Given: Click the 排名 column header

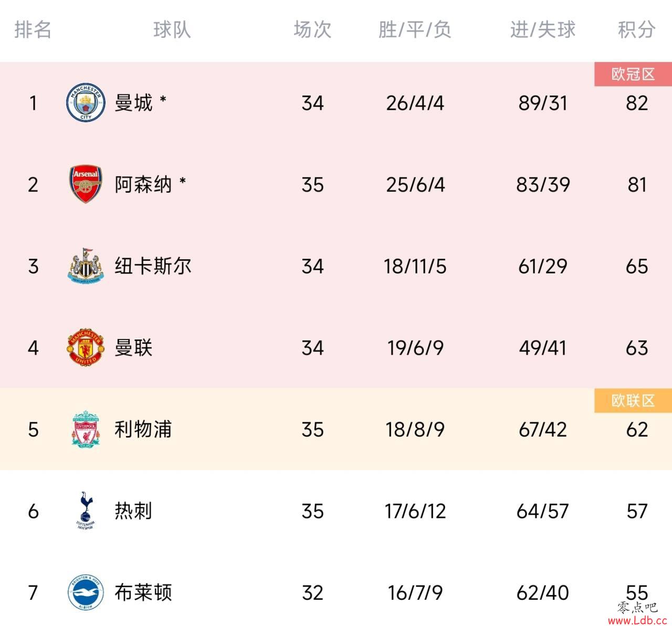Looking at the screenshot, I should 33,30.
